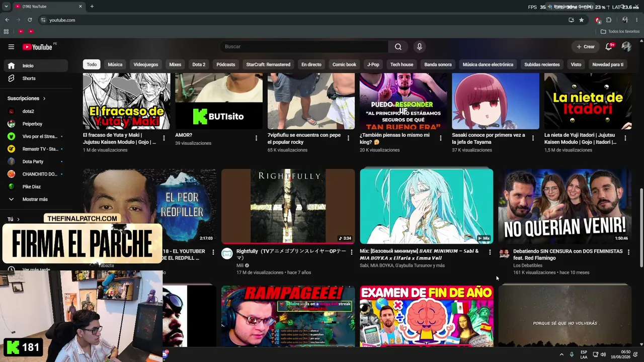
Task: Click the page vertical scrollbar thumb
Action: pyautogui.click(x=641, y=227)
